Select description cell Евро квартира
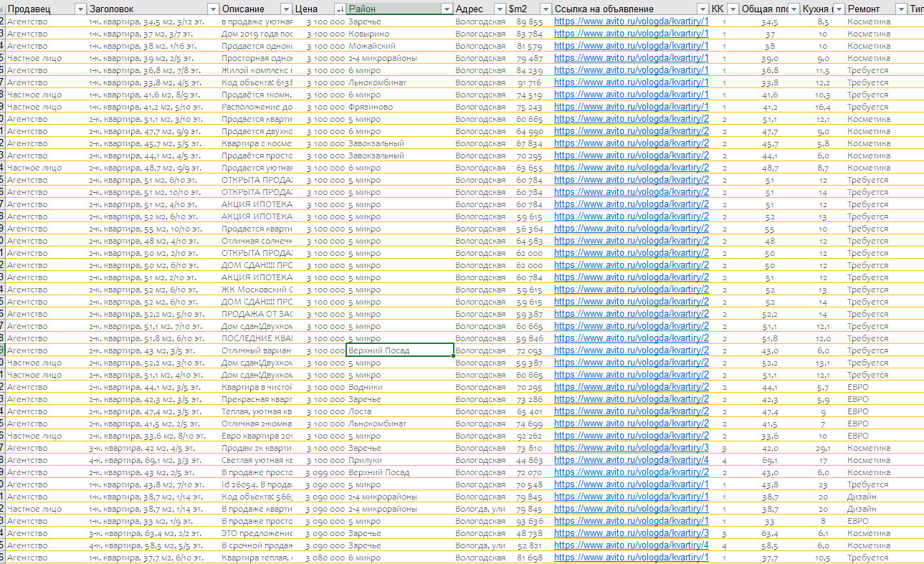Image resolution: width=924 pixels, height=564 pixels. (x=257, y=436)
